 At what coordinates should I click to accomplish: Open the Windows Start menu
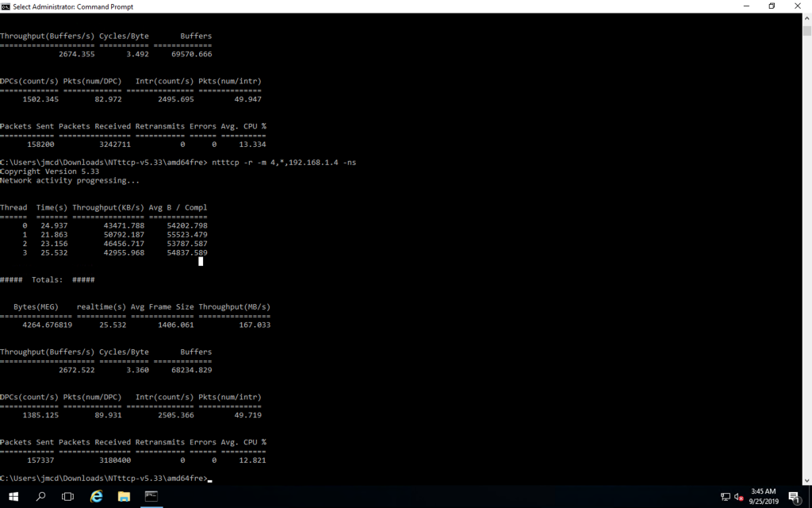tap(13, 497)
